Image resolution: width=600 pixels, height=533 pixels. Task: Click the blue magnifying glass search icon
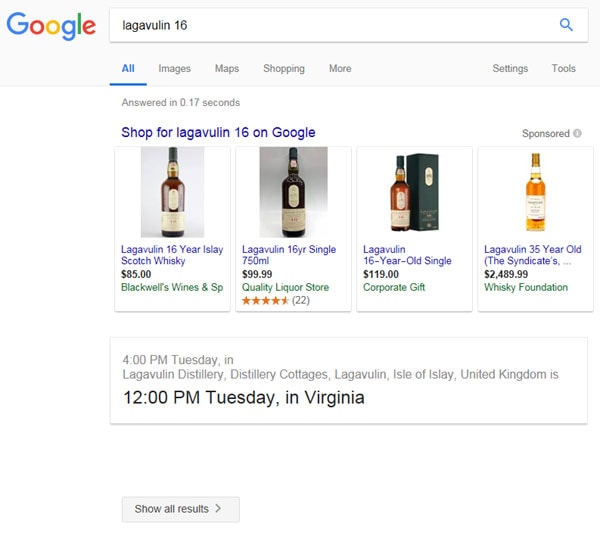[x=566, y=25]
